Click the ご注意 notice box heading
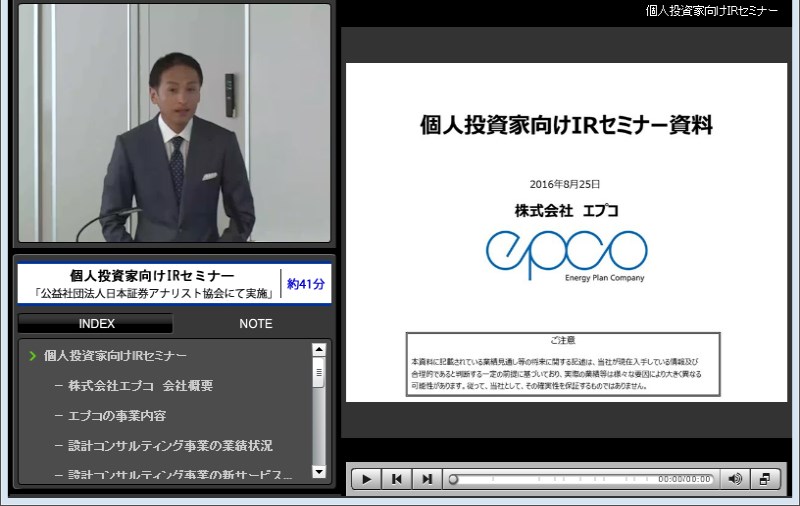Image resolution: width=800 pixels, height=506 pixels. click(x=563, y=340)
